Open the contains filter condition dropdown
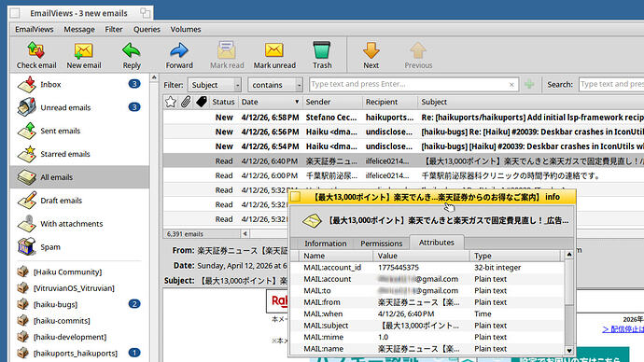The image size is (644, 362). click(275, 85)
